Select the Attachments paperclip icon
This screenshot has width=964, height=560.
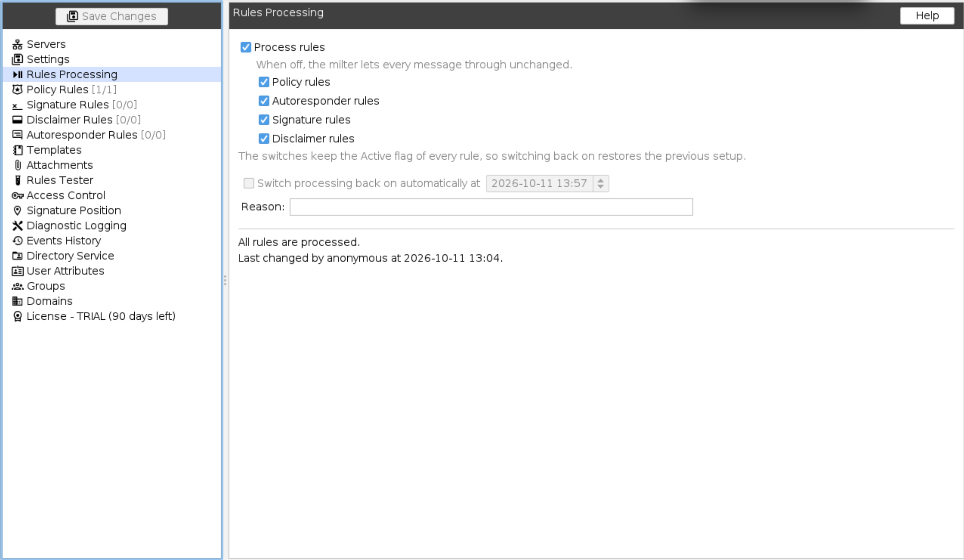(17, 165)
